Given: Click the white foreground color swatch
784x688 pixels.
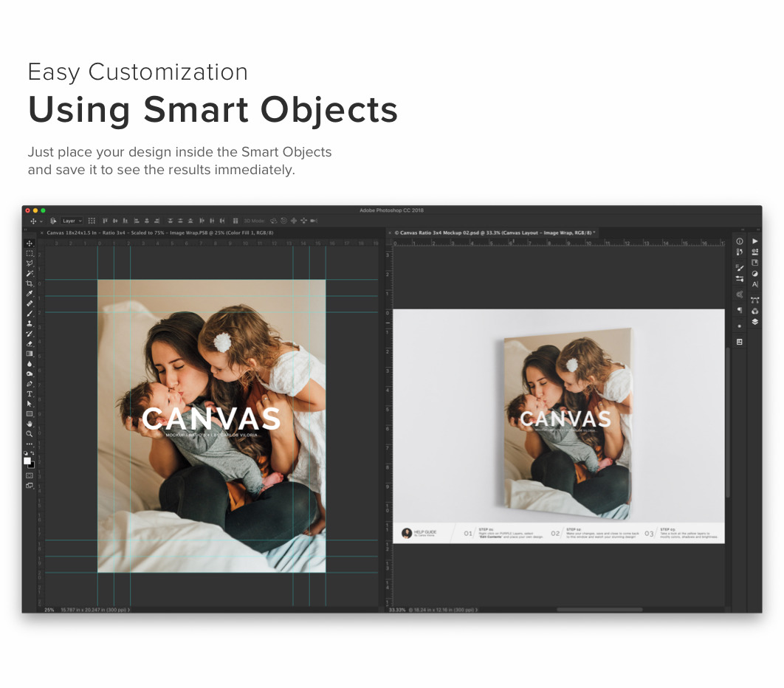Looking at the screenshot, I should point(27,460).
